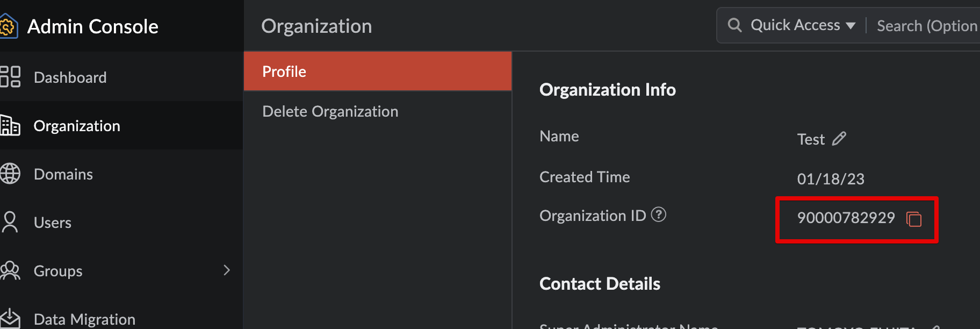Click the Organization ID number 90000782929
Viewport: 980px width, 329px height.
tap(846, 218)
